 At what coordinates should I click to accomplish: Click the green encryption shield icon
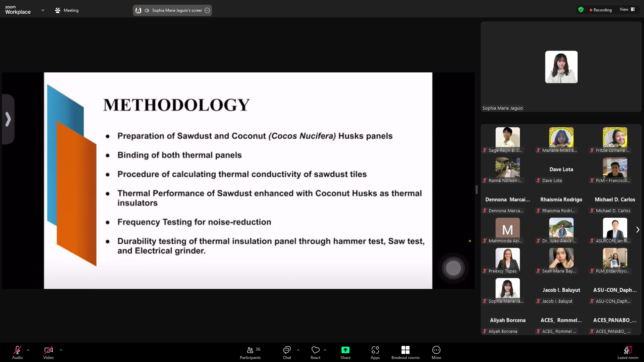coord(581,10)
